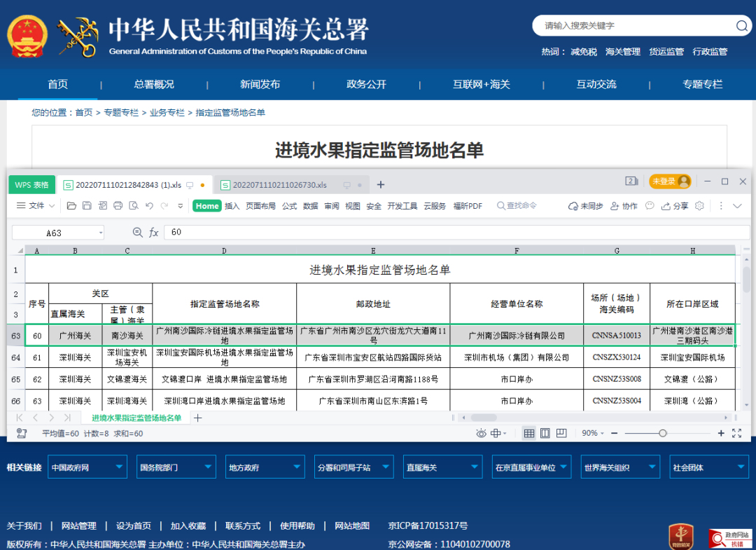Open 文件 menu dropdown
Screen dimensions: 756x550
(36, 206)
